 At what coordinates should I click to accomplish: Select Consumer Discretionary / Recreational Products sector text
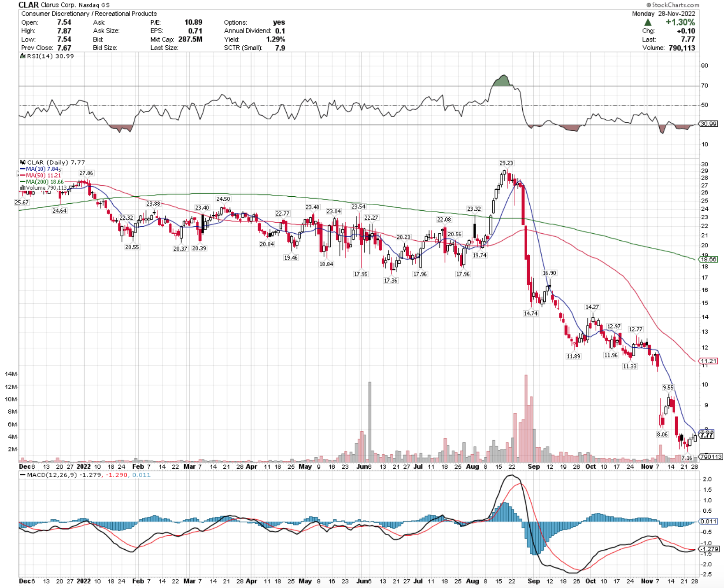tap(89, 14)
